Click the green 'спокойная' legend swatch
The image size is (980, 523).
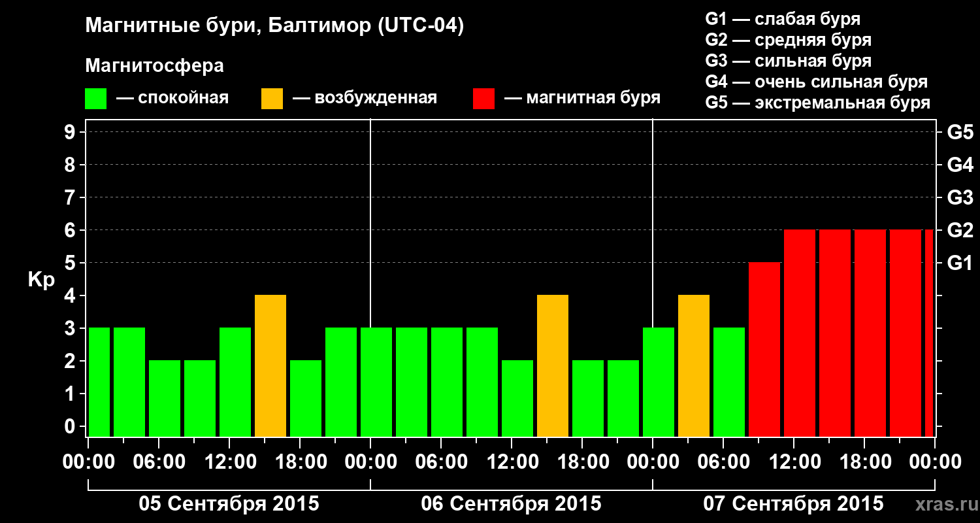point(96,98)
